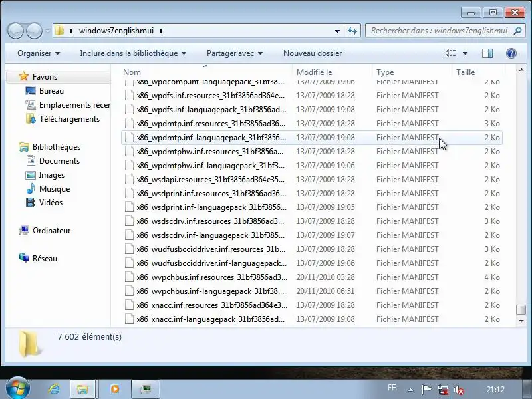Click the network status tray icon
This screenshot has width=532, height=399.
tap(443, 390)
